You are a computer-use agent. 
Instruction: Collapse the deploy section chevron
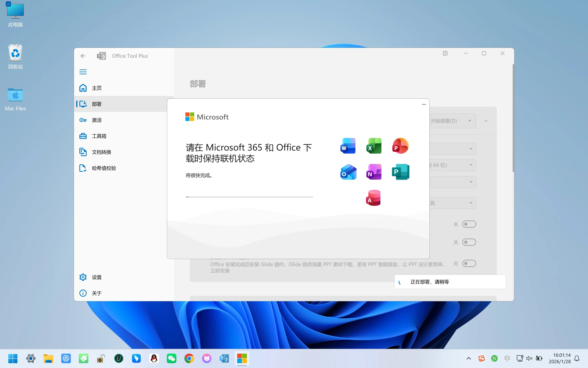[x=486, y=121]
